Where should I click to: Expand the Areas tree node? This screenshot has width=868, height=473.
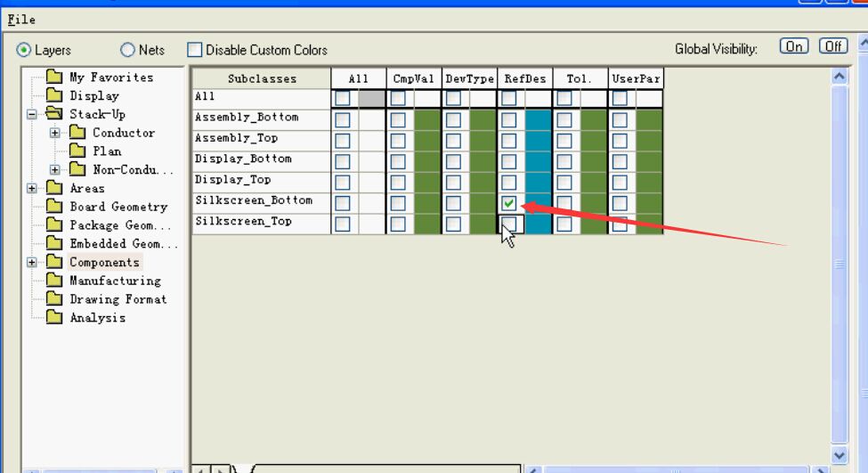pyautogui.click(x=32, y=188)
